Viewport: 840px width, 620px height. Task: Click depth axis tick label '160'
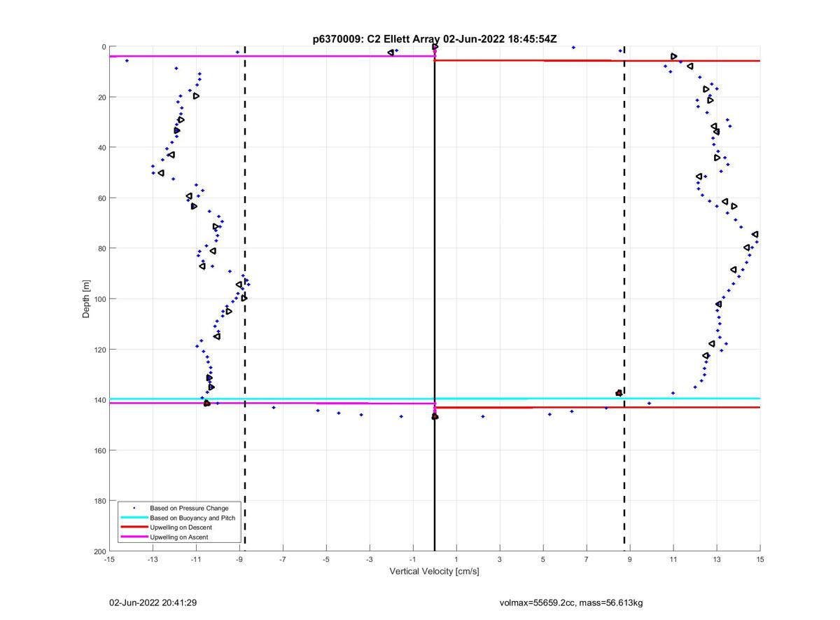coord(99,450)
